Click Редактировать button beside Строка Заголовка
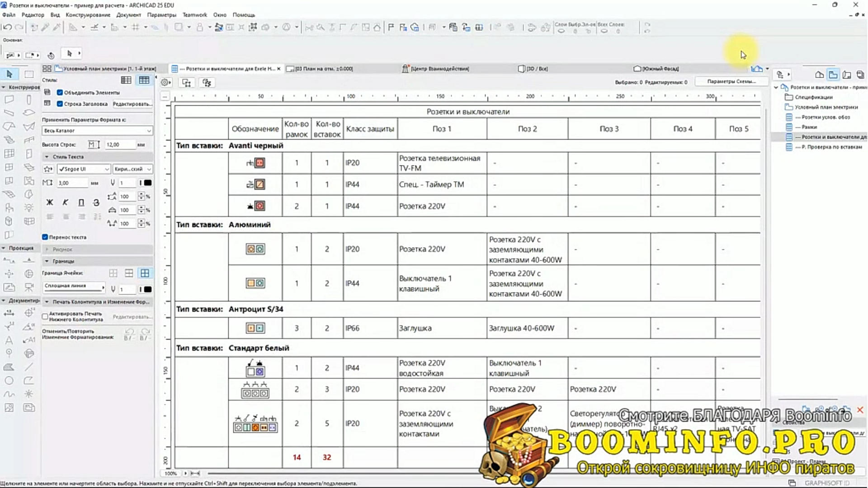Screen dimensions: 868x488 [132, 104]
